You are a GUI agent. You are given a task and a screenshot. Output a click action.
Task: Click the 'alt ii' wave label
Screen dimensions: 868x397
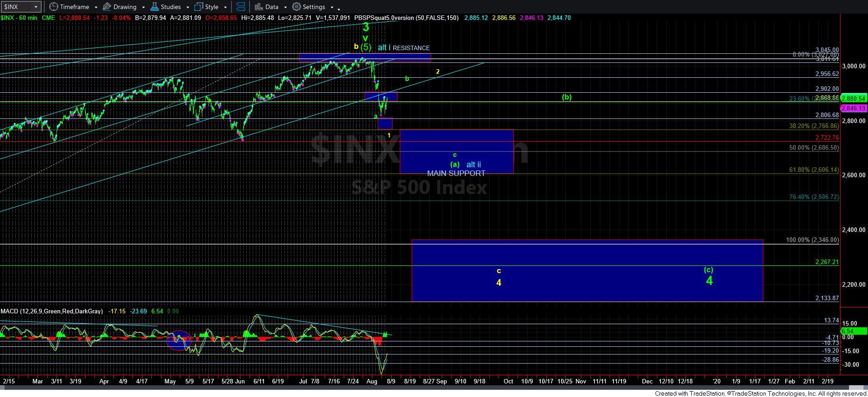tap(473, 165)
